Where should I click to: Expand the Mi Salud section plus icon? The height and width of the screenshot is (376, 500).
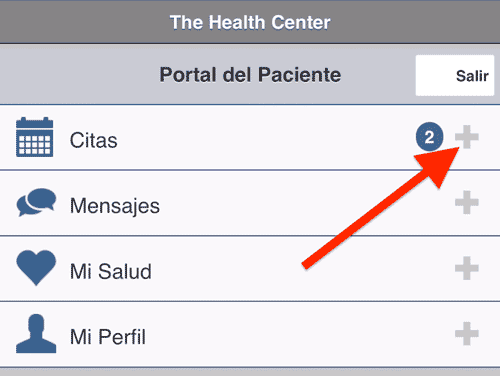coord(467,268)
